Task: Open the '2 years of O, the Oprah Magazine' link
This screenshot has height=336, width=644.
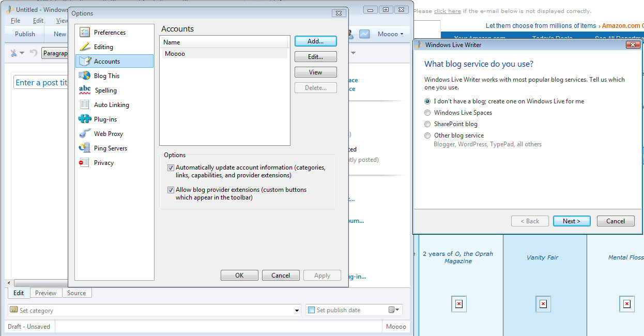Action: tap(458, 257)
